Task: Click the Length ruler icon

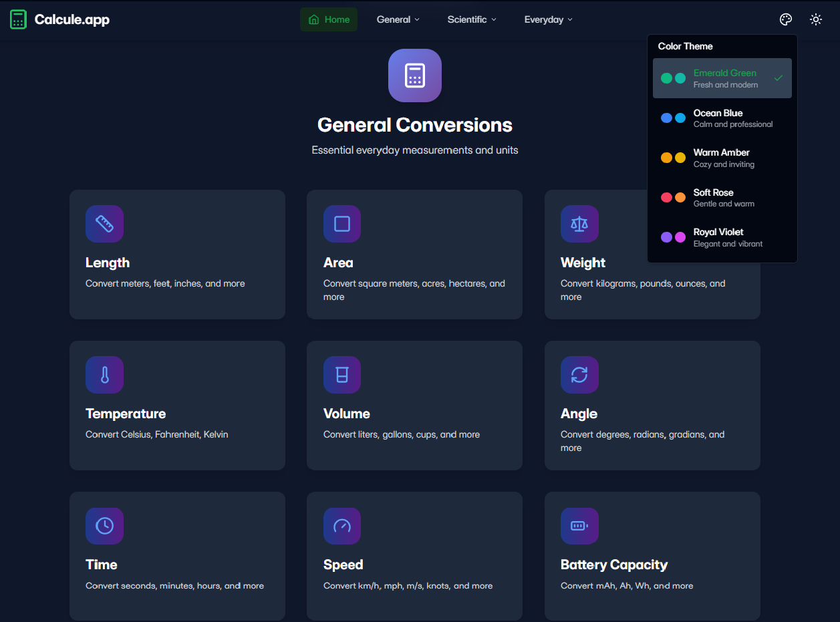Action: (x=104, y=224)
